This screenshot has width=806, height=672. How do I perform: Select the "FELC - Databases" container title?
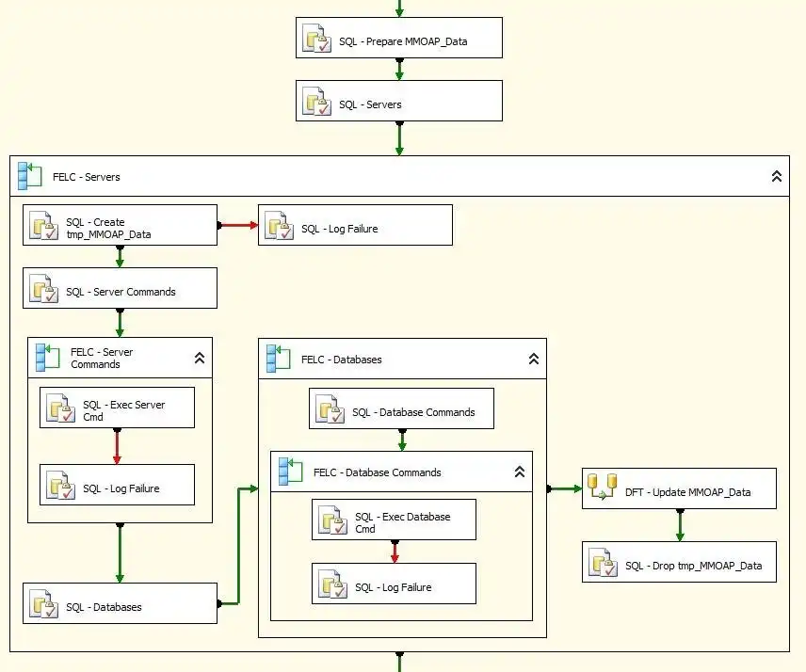coord(341,360)
